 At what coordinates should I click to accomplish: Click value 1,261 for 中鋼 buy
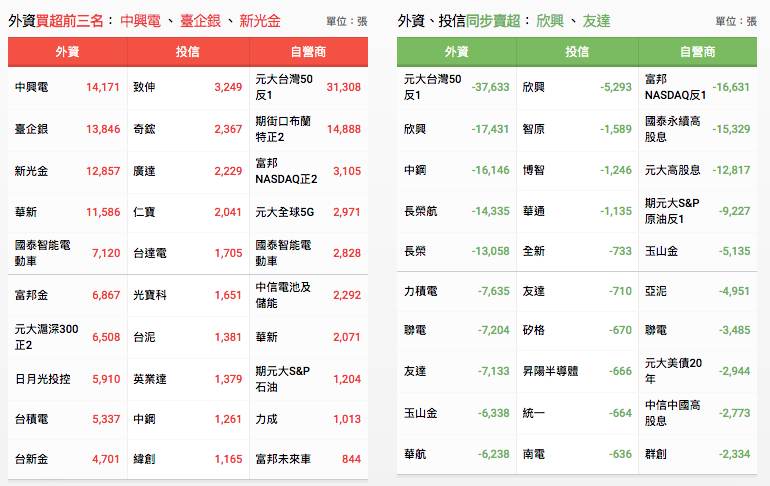tap(228, 419)
